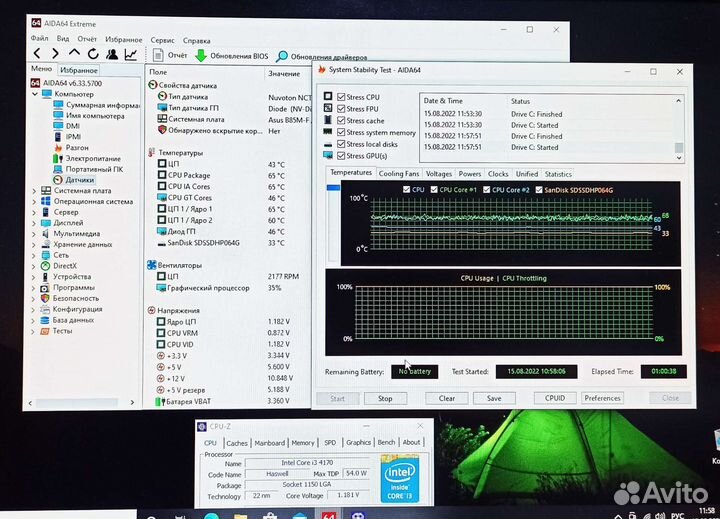Select Суммарная информация tree item
Viewport: 720px width, 519px height.
[x=96, y=105]
